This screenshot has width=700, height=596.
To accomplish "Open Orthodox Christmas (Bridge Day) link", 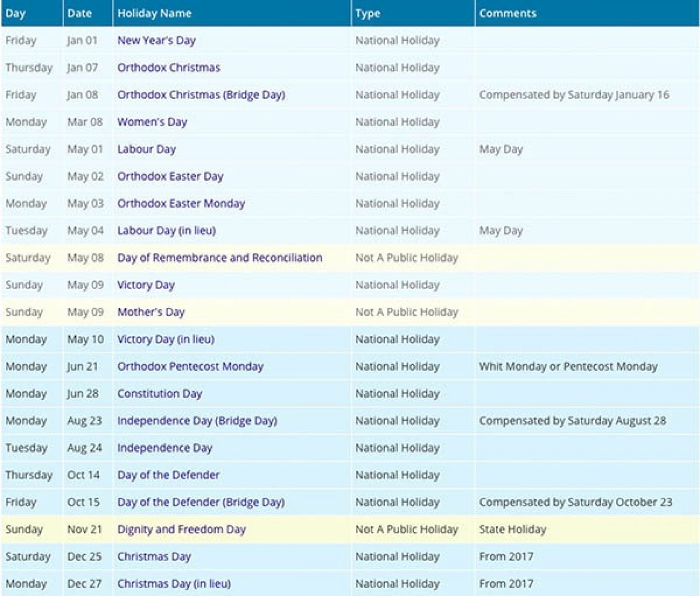I will (201, 95).
